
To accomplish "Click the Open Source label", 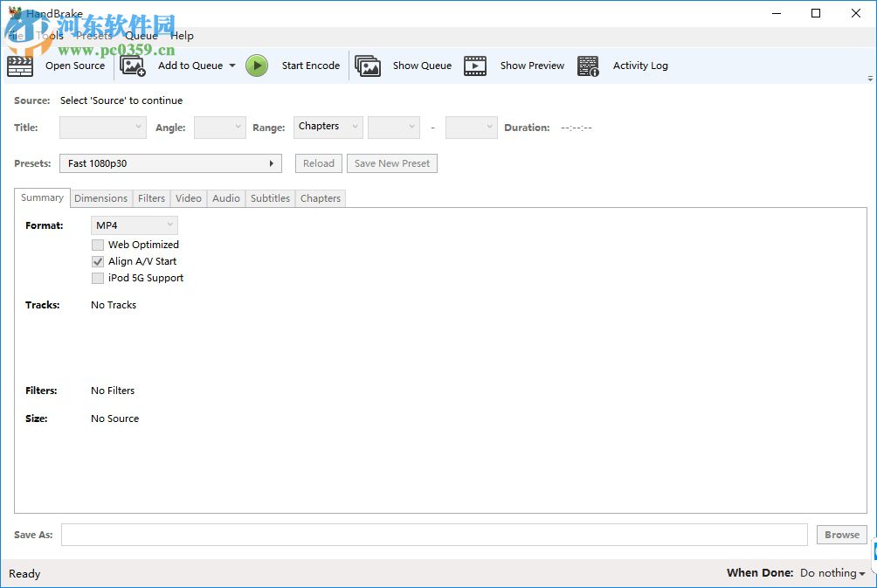I will (x=75, y=66).
